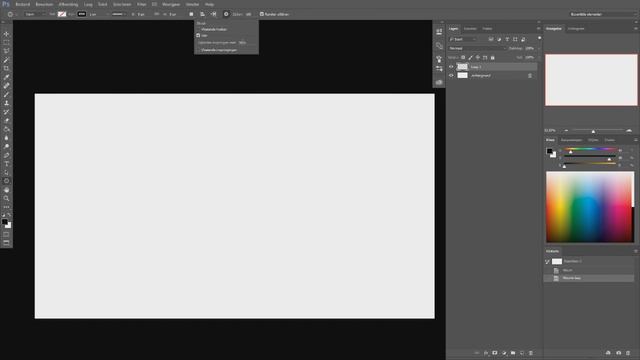This screenshot has width=640, height=360.
Task: Select the Eraser tool
Action: click(6, 121)
